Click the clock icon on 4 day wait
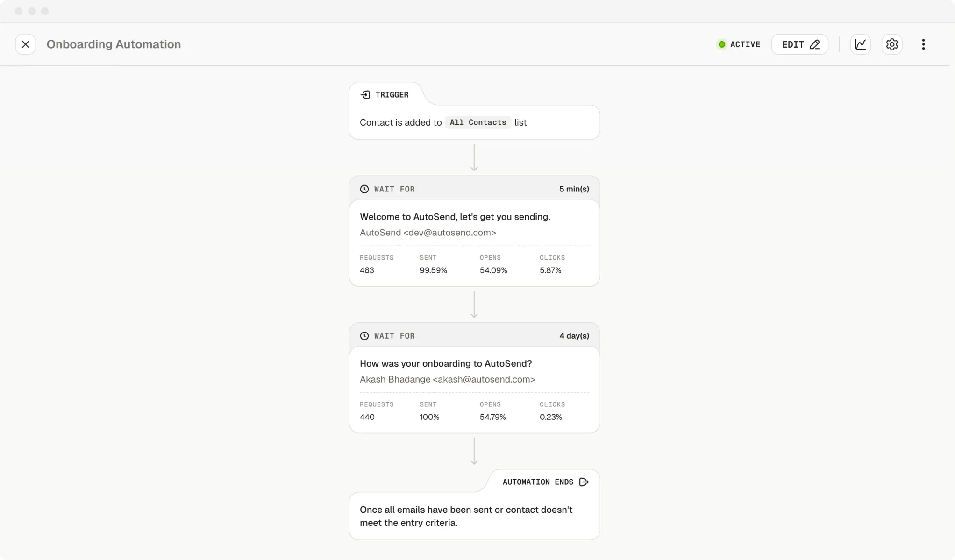 364,336
